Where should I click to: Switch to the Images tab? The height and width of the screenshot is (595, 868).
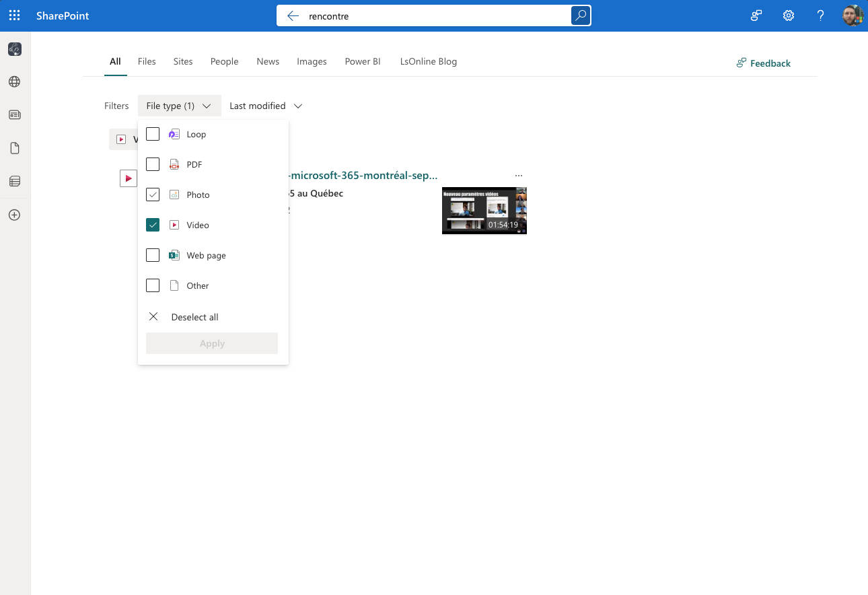[x=312, y=61]
